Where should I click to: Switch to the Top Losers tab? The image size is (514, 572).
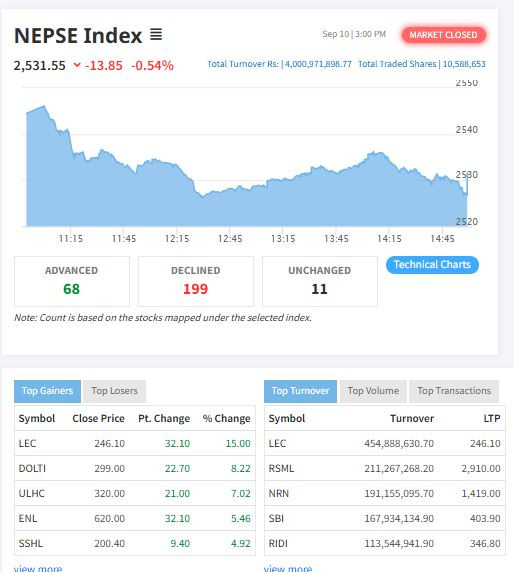coord(115,391)
